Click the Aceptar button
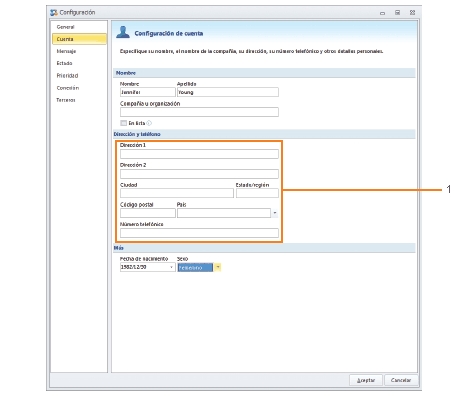468x397 pixels. [366, 380]
